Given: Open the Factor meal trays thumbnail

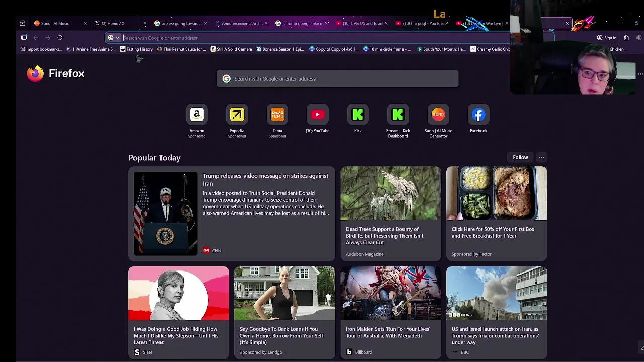Looking at the screenshot, I should click(497, 194).
